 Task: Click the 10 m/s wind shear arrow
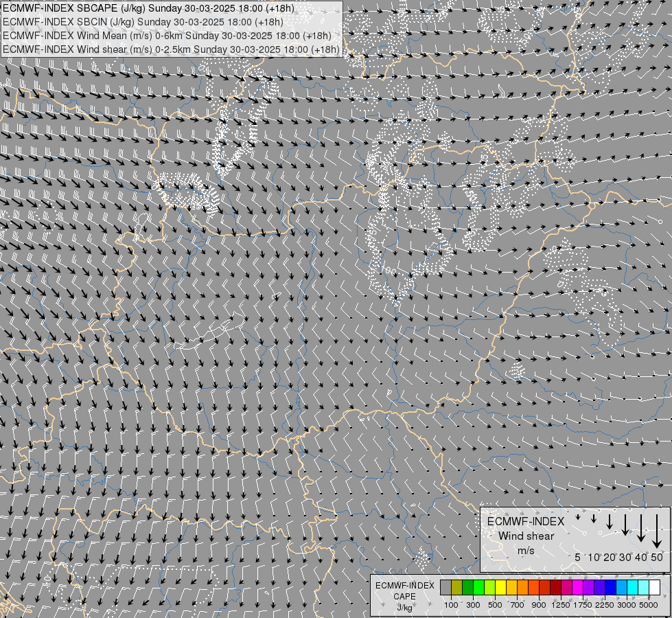(594, 518)
